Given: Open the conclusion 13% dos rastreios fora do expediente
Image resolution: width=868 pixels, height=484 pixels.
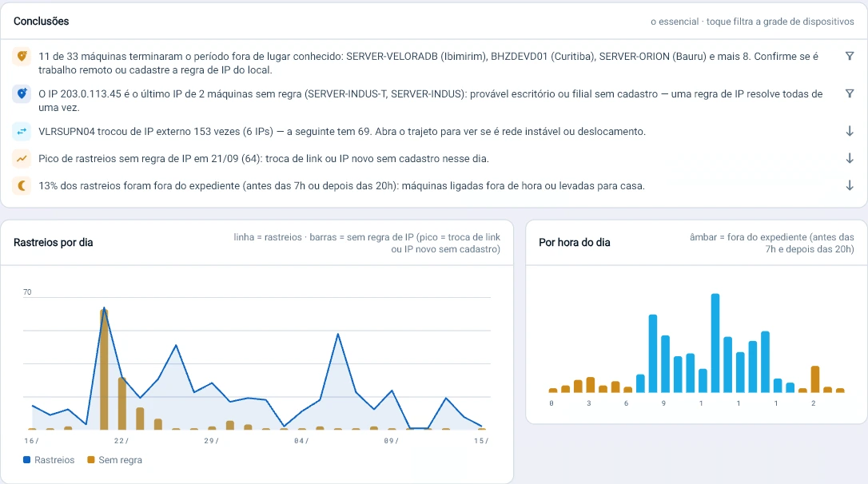Looking at the screenshot, I should click(x=434, y=186).
